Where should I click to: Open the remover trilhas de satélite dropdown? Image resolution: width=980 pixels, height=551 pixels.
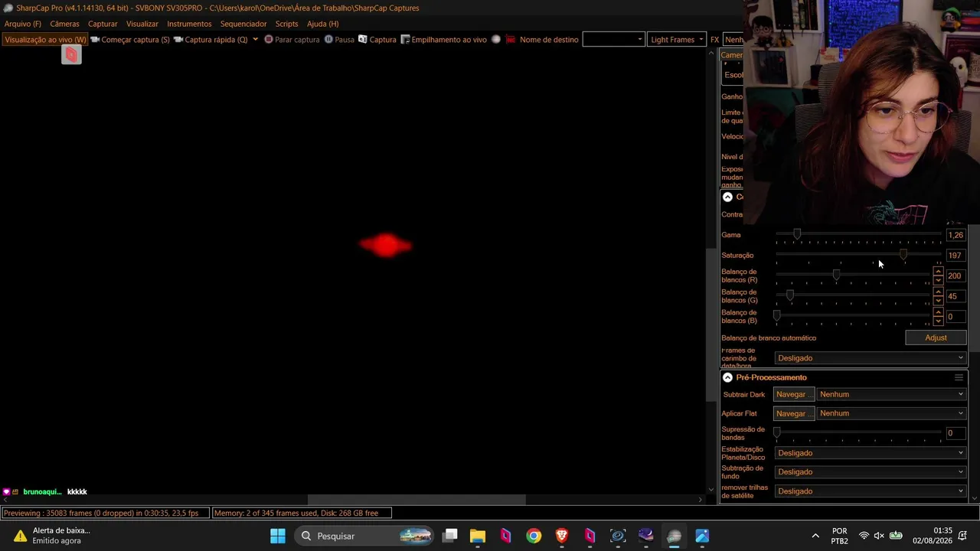click(871, 491)
